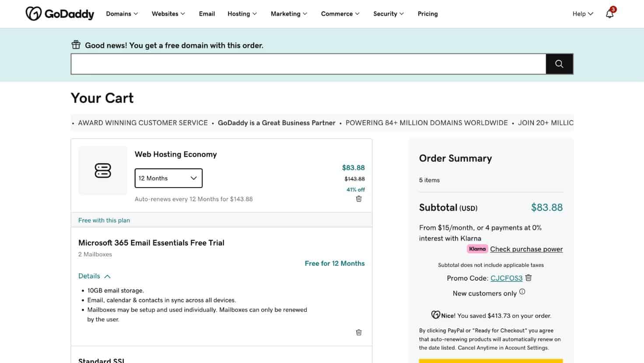Expand the Marketing menu

289,14
